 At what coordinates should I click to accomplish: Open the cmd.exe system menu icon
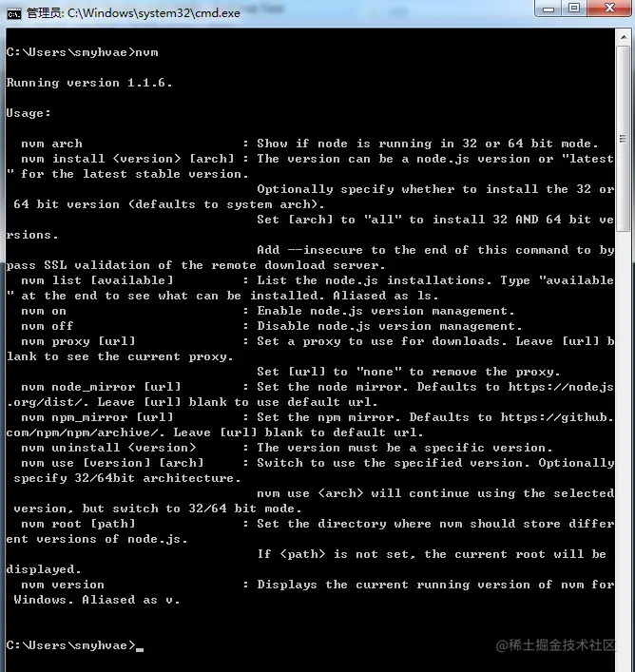(x=13, y=13)
